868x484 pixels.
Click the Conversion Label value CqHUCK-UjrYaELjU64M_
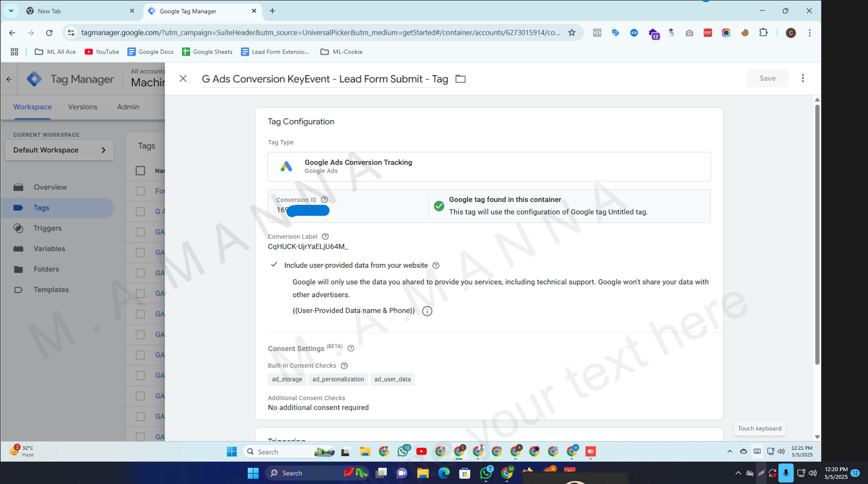tap(308, 246)
